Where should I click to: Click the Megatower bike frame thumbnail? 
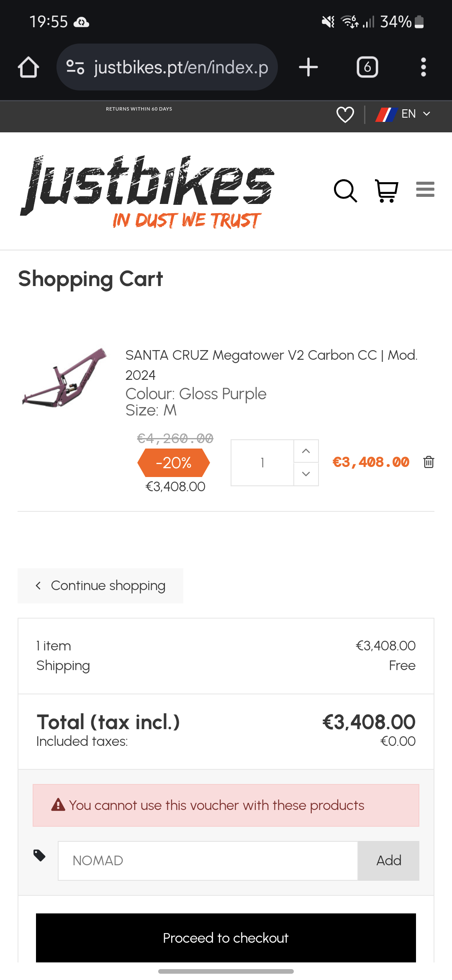point(64,377)
